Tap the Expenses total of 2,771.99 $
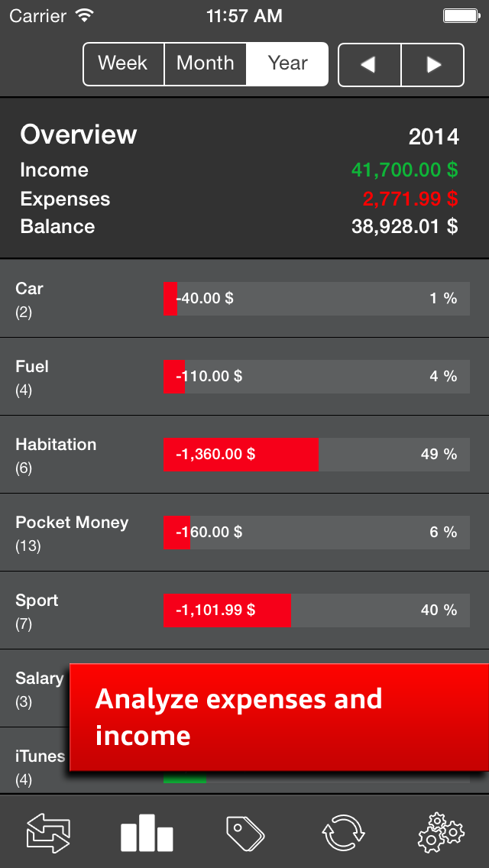The height and width of the screenshot is (868, 489). [x=410, y=199]
